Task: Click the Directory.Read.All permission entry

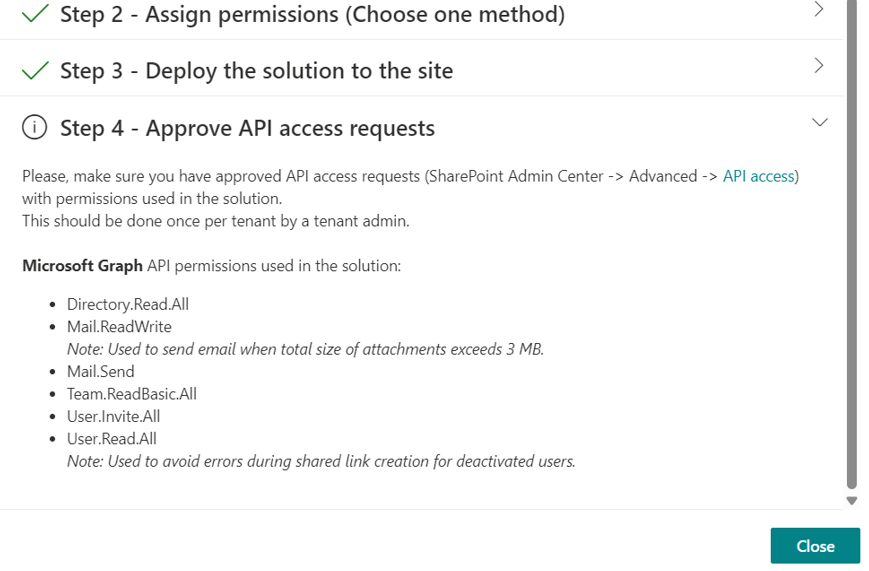Action: point(128,304)
